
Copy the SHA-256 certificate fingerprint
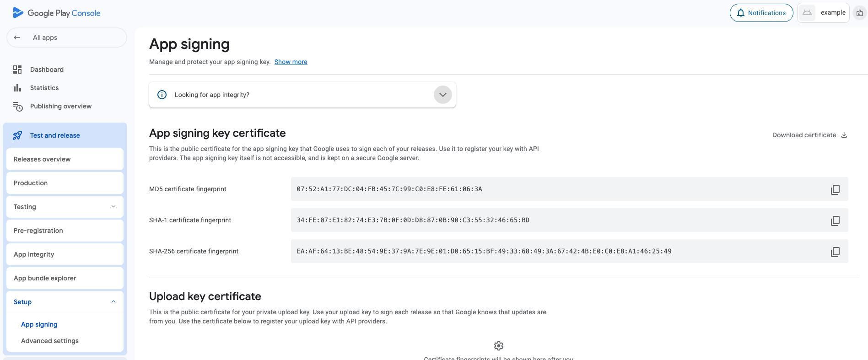pos(835,252)
